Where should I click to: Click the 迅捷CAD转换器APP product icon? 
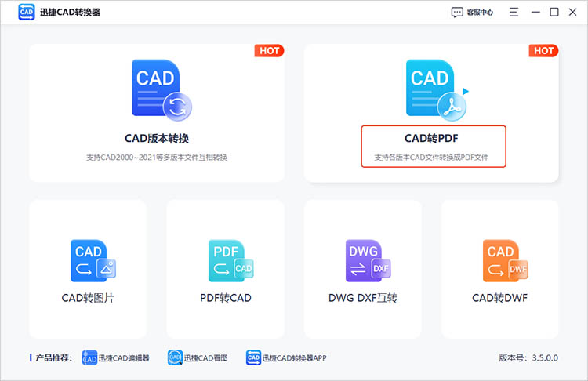pyautogui.click(x=253, y=357)
